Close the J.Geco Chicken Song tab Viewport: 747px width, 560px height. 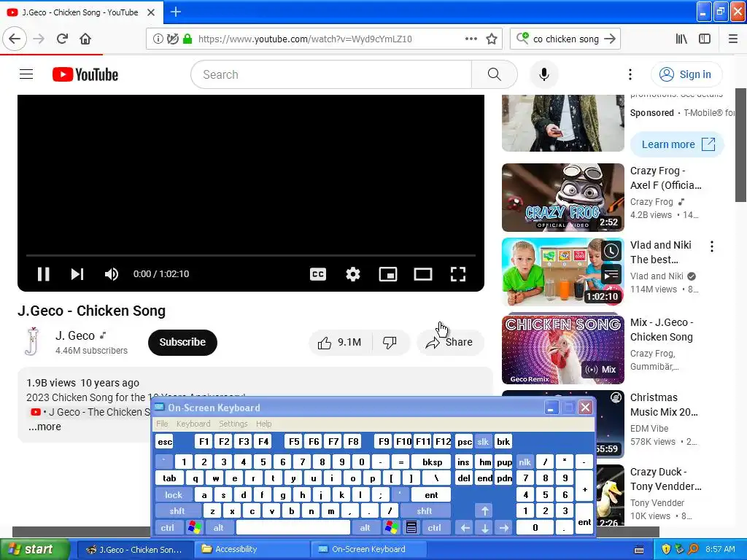(x=151, y=12)
